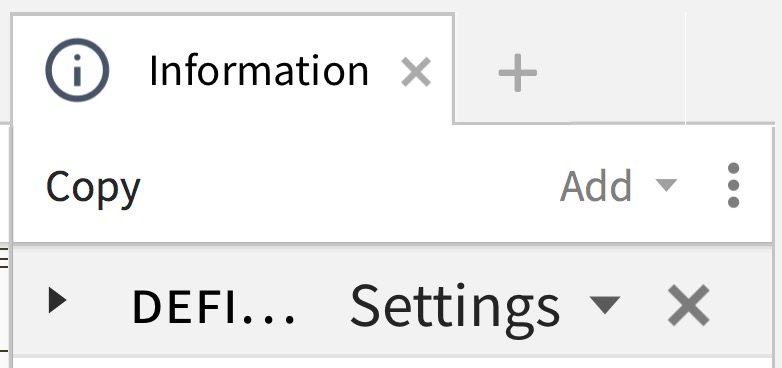The image size is (782, 368).
Task: Close the Information tab with its X
Action: click(x=416, y=72)
